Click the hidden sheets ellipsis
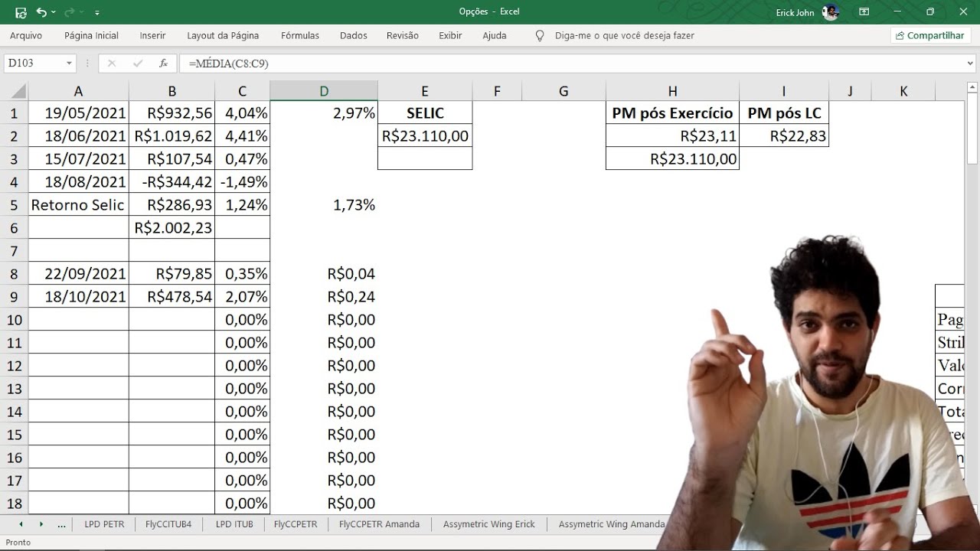The height and width of the screenshot is (551, 980). click(61, 525)
